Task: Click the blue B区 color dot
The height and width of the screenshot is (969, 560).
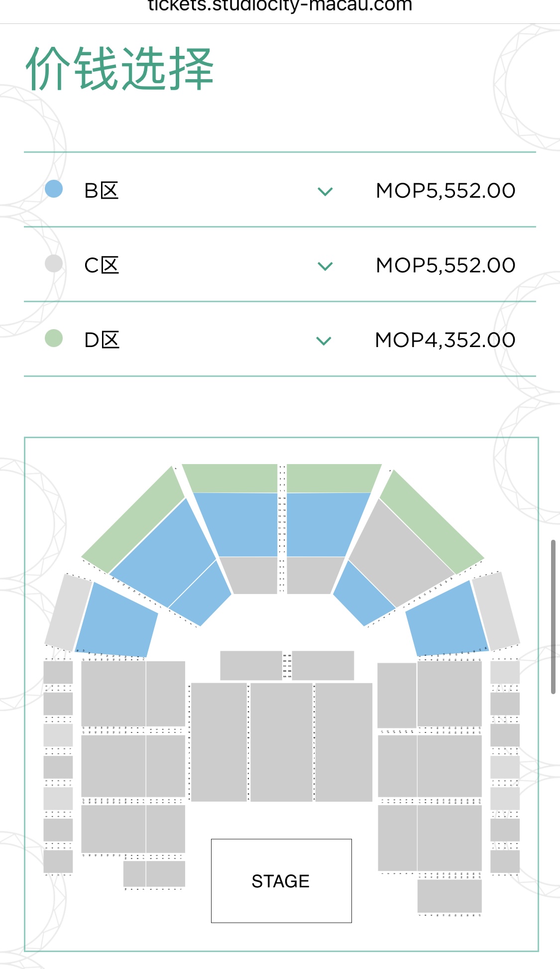Action: (x=54, y=189)
